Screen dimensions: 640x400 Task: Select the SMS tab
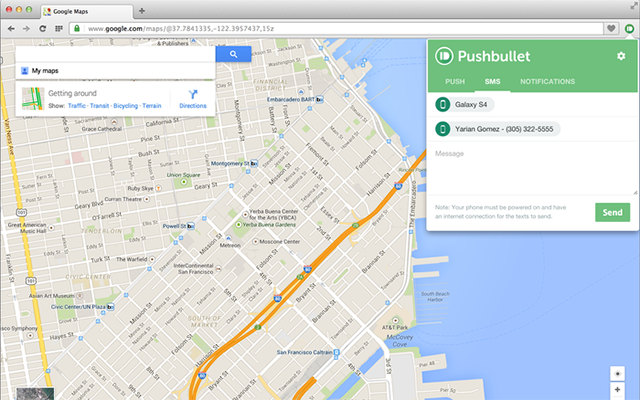pos(492,81)
